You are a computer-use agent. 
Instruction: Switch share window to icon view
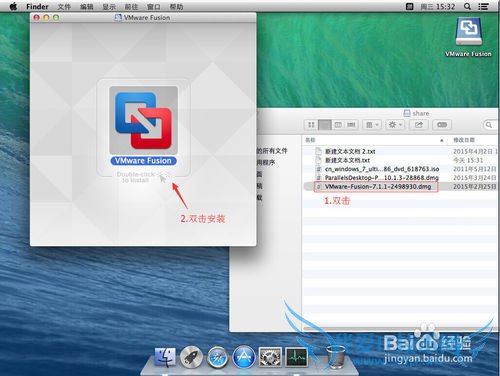311,125
